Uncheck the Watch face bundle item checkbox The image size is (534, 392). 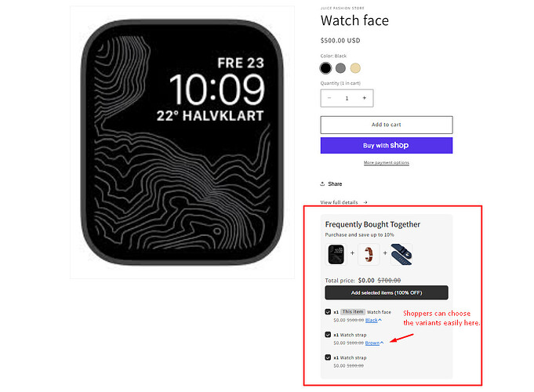click(328, 311)
